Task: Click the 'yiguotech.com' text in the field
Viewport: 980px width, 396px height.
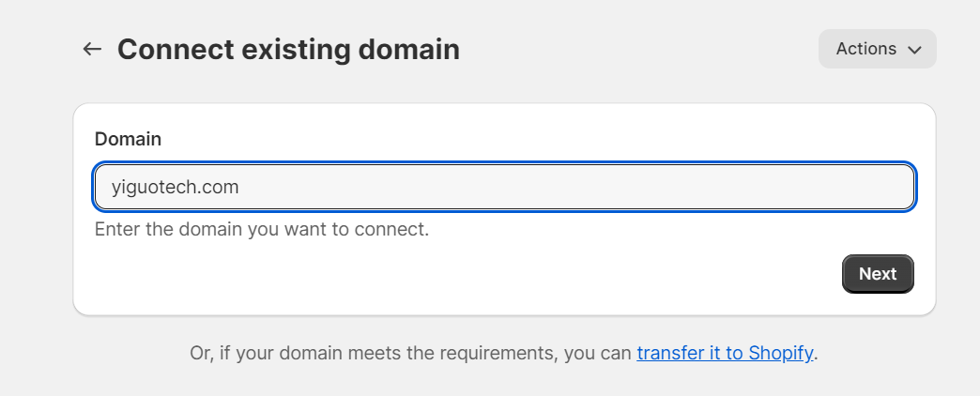Action: pyautogui.click(x=175, y=187)
